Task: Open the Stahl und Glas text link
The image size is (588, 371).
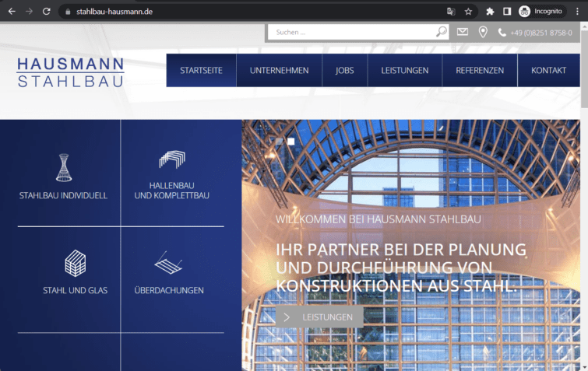Action: coord(75,291)
